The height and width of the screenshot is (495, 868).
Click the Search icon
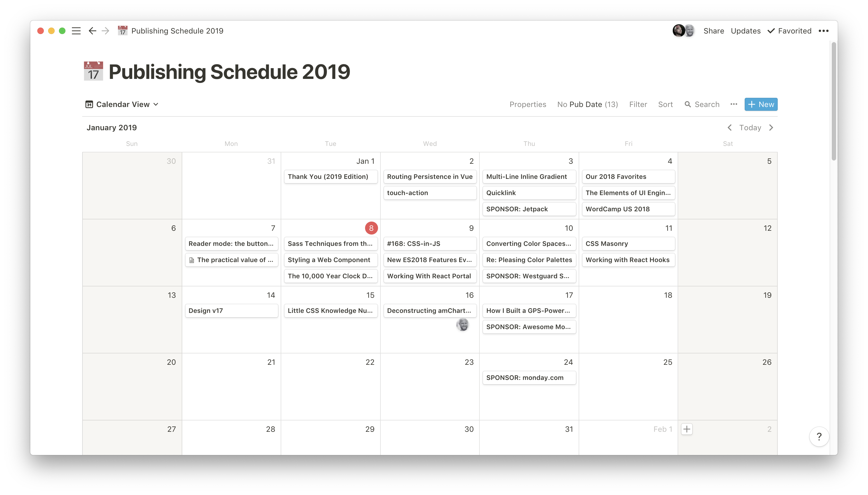tap(687, 104)
